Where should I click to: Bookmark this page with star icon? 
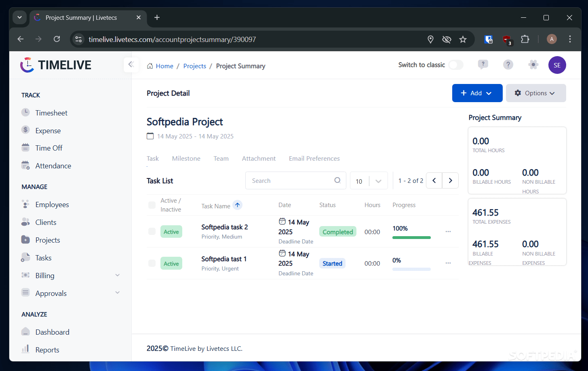463,39
